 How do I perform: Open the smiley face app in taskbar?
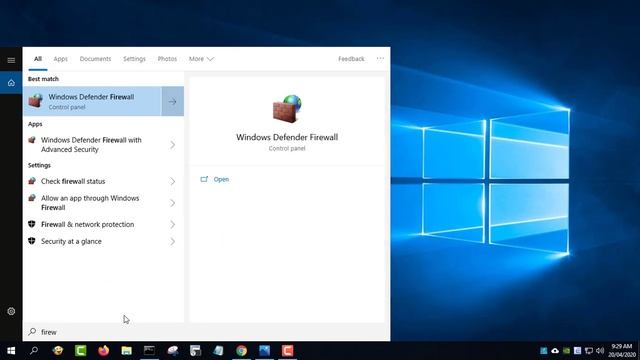click(x=58, y=351)
